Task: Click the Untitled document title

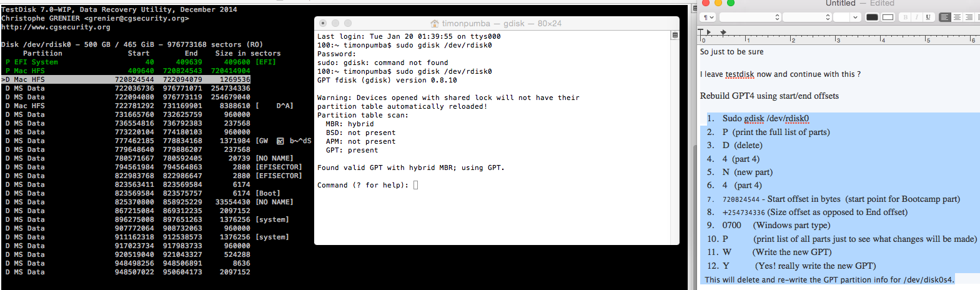Action: coord(841,3)
